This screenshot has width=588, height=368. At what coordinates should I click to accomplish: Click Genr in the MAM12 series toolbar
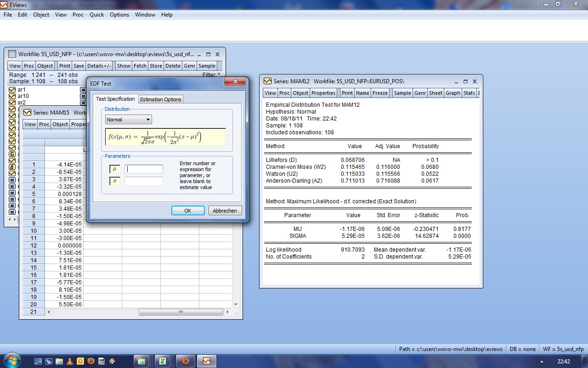pyautogui.click(x=420, y=93)
